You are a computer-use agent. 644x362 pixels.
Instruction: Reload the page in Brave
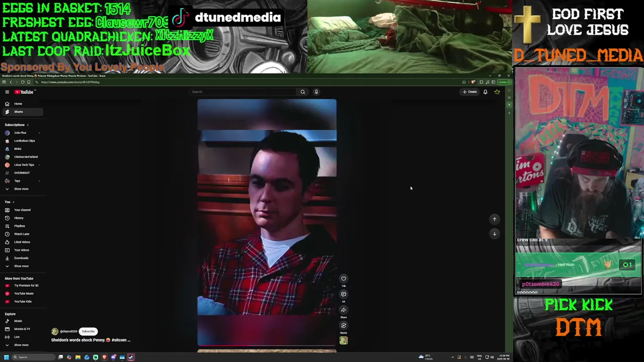pyautogui.click(x=23, y=82)
